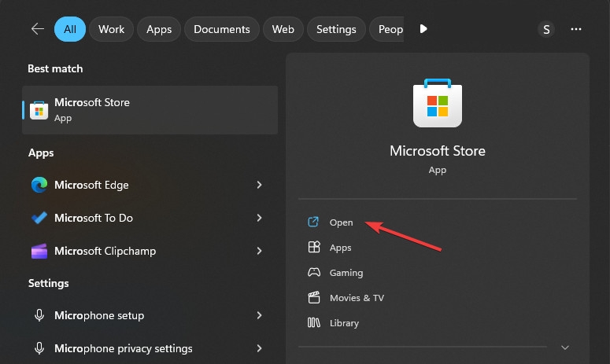Image resolution: width=610 pixels, height=364 pixels.
Task: Click the Microsoft Edge app icon
Action: coord(39,185)
